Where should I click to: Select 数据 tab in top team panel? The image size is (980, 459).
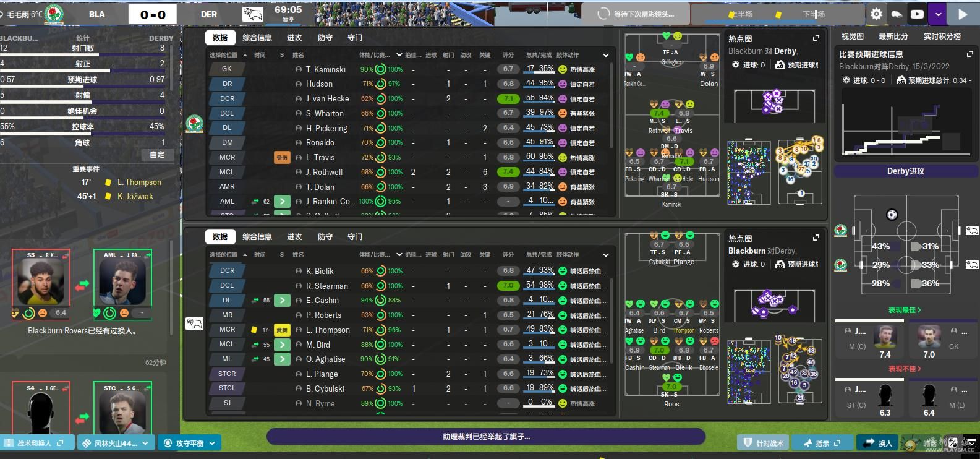tap(220, 38)
